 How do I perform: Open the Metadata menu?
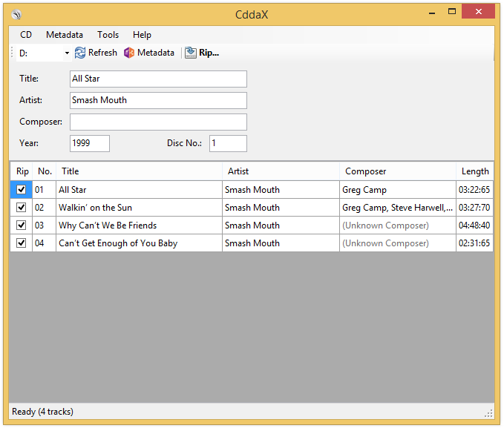(x=65, y=35)
